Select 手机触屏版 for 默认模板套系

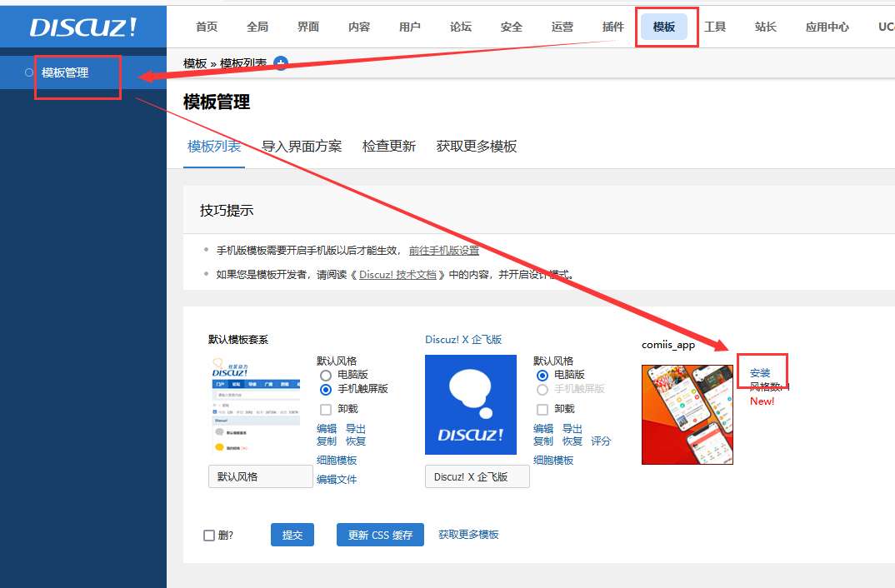click(x=325, y=390)
